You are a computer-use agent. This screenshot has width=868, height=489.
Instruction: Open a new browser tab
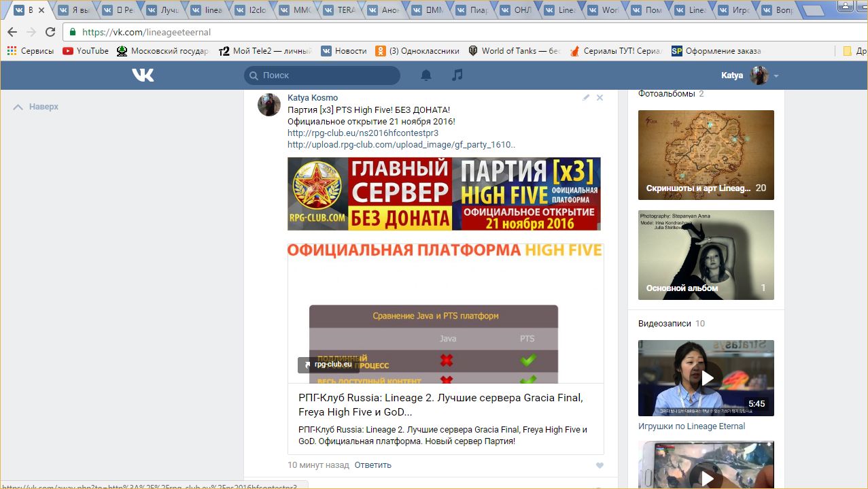pyautogui.click(x=813, y=11)
